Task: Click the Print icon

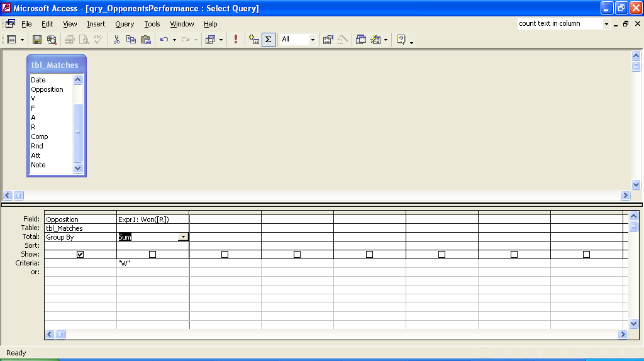Action: 70,40
